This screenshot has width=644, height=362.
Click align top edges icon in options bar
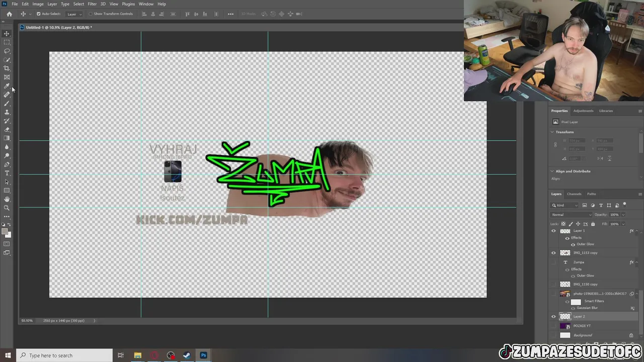[188, 14]
